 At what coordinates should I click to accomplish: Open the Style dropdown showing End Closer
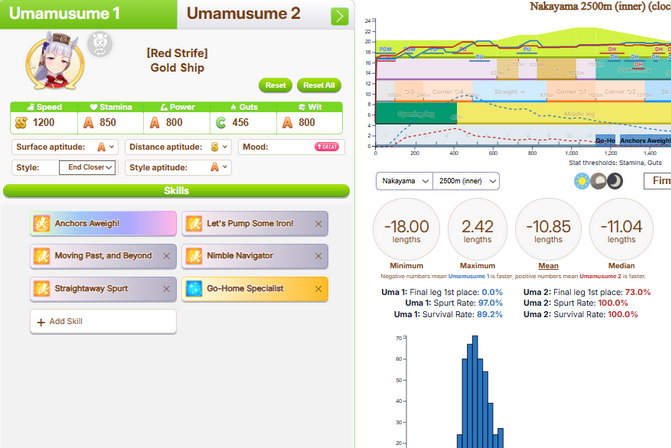[x=87, y=167]
